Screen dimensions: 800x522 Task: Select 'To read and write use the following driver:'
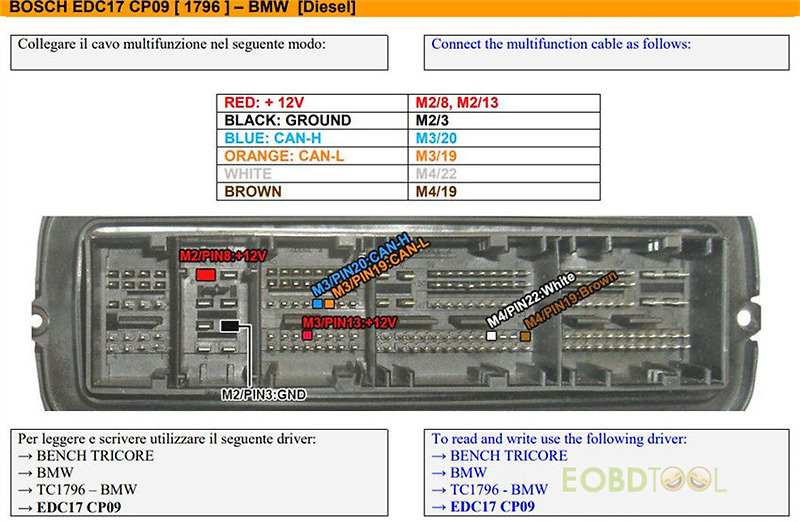(x=559, y=439)
